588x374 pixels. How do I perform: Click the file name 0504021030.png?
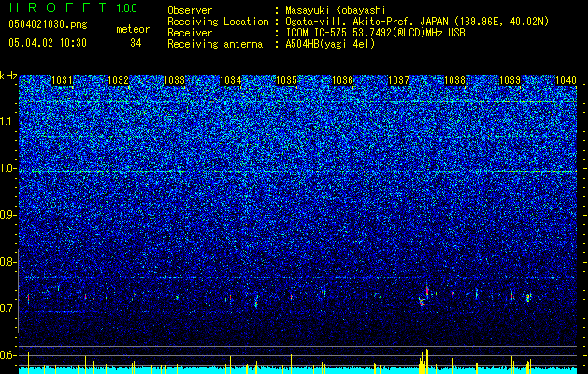[x=48, y=25]
